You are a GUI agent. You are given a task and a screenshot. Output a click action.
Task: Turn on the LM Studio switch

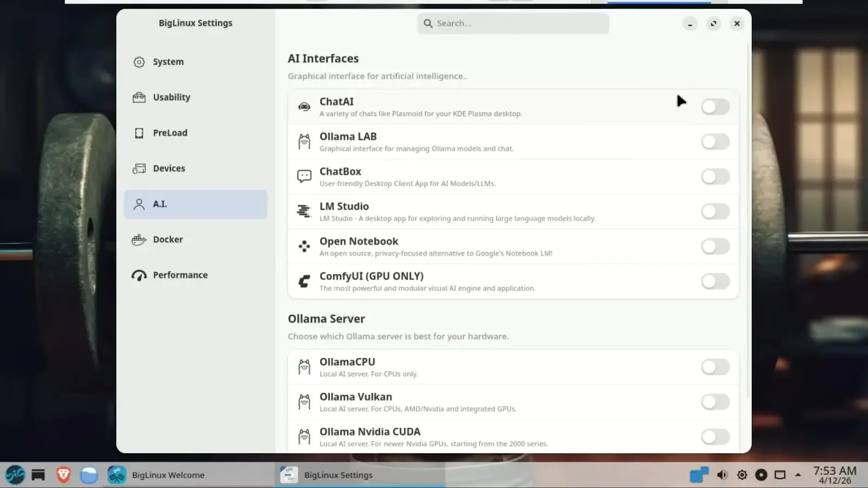(715, 211)
